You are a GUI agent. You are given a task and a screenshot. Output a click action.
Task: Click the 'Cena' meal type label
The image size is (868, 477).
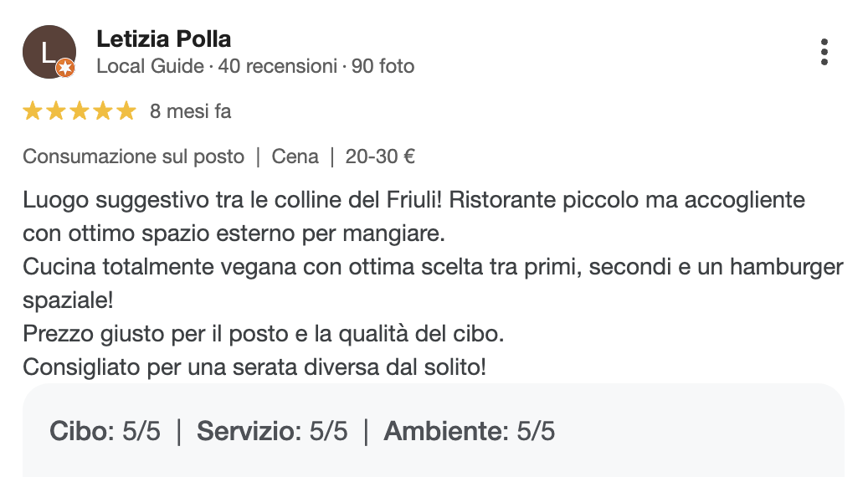(295, 156)
